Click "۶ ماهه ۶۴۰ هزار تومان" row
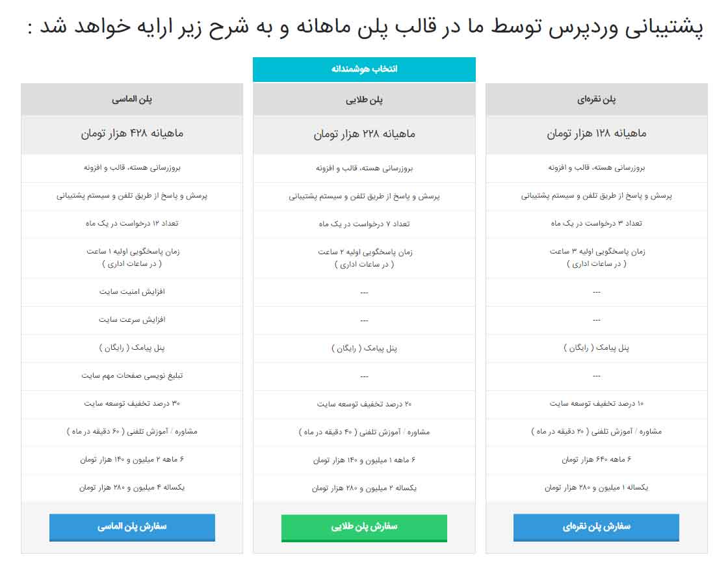This screenshot has width=728, height=565. tap(596, 460)
